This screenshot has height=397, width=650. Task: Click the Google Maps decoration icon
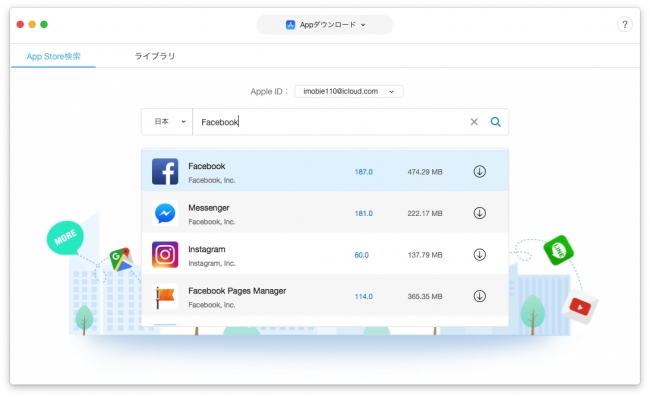pos(121,259)
